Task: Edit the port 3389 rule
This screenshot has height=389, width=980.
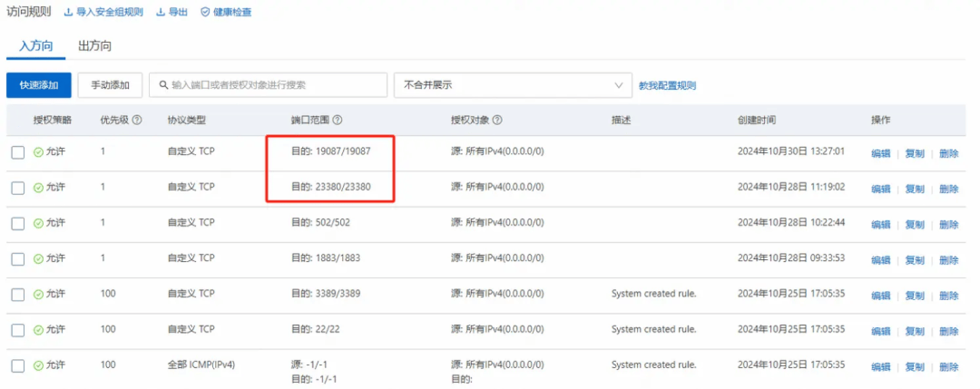Action: coord(880,296)
